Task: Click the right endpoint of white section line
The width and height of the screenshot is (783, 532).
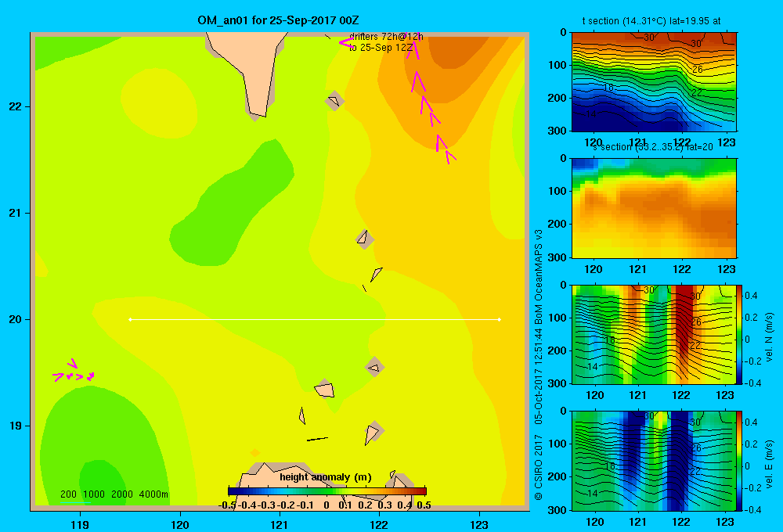Action: (500, 319)
